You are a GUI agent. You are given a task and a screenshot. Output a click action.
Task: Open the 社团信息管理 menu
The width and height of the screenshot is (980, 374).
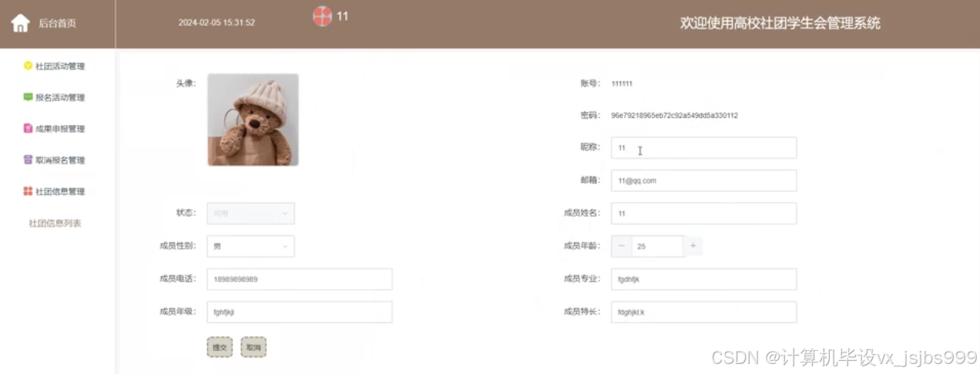point(60,191)
